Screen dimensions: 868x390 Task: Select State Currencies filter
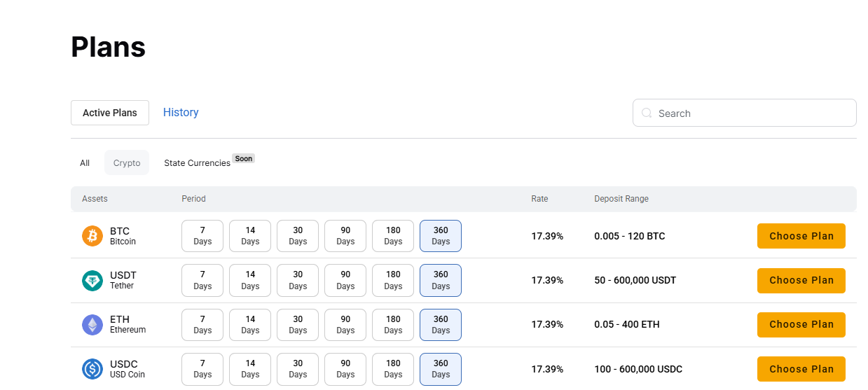[x=198, y=163]
